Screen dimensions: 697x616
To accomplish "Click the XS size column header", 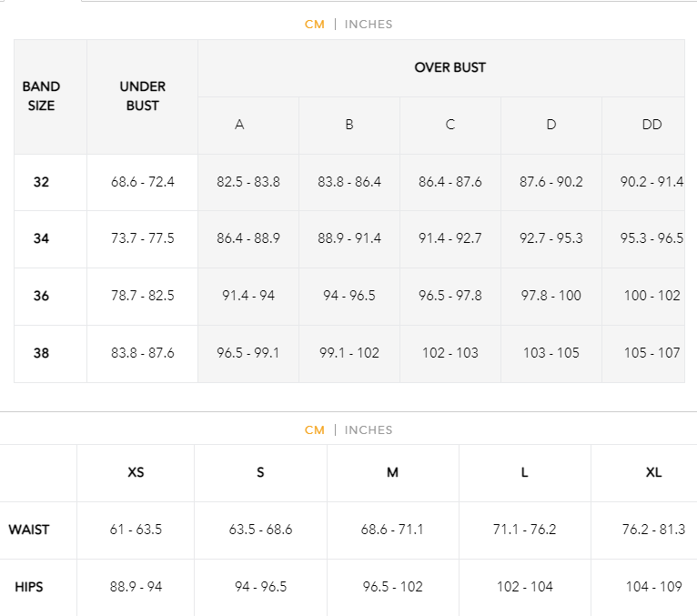I will 136,473.
